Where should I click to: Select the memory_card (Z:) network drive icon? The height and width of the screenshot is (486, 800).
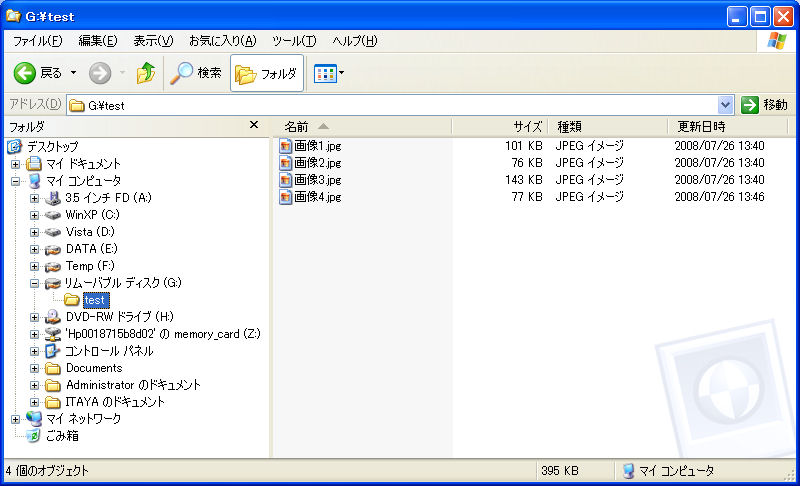click(x=53, y=335)
